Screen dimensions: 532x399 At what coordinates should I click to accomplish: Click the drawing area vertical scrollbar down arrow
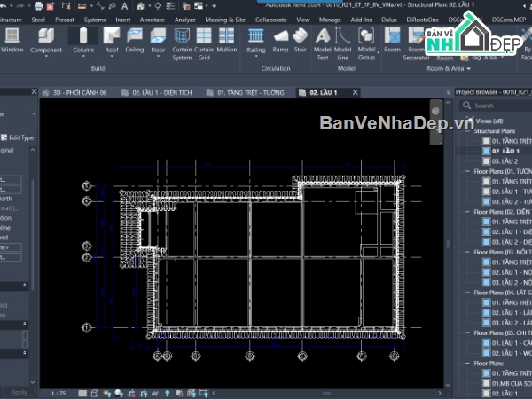(x=448, y=385)
